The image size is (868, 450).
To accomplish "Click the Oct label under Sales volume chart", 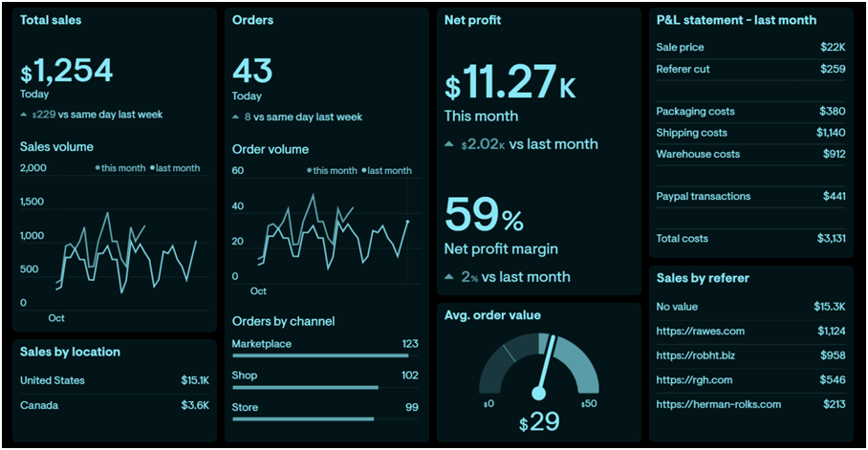I will (x=55, y=318).
